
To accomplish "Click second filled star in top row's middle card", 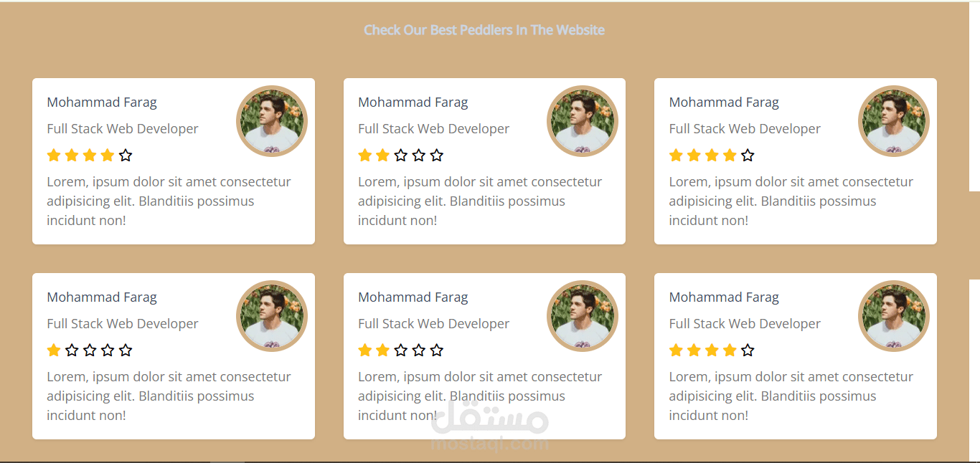I will click(x=383, y=156).
